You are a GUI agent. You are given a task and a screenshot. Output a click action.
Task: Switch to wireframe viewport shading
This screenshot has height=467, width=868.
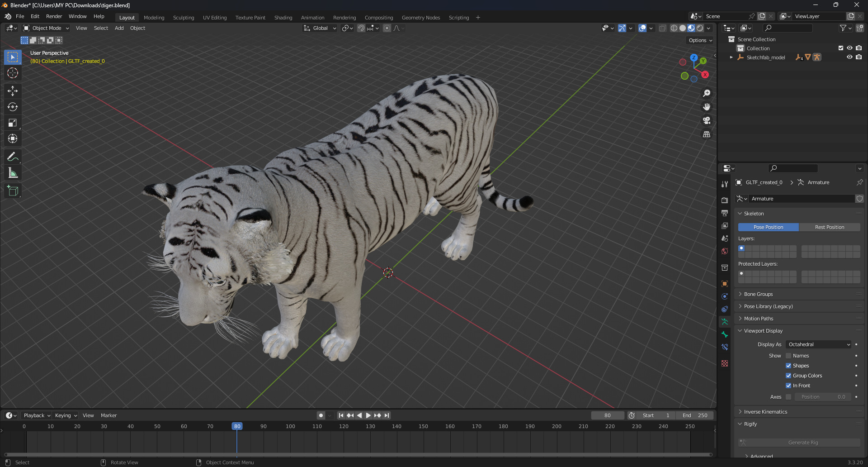coord(674,28)
